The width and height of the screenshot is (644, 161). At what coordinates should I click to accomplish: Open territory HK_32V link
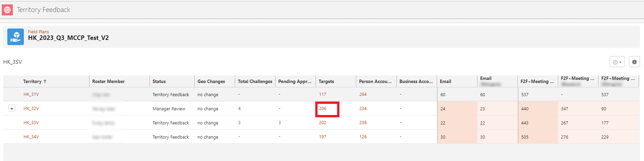coord(31,108)
